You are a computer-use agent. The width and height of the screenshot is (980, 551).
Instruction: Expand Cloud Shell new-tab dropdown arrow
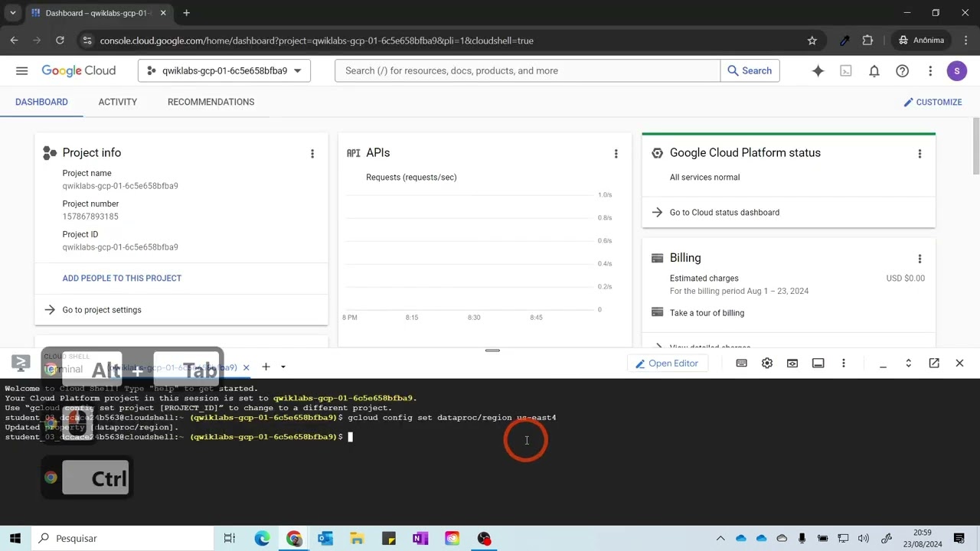tap(283, 367)
